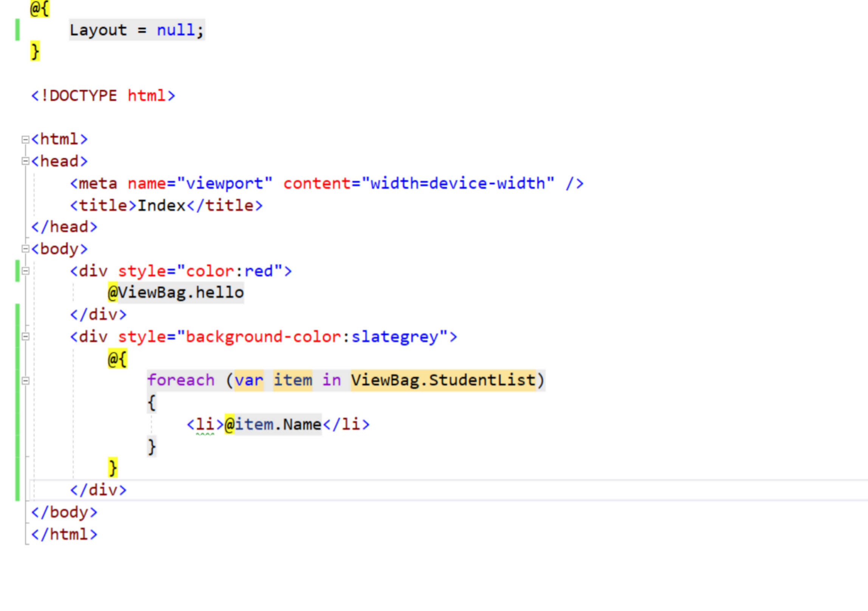The image size is (868, 611).
Task: Collapse the foreach loop block
Action: (25, 381)
